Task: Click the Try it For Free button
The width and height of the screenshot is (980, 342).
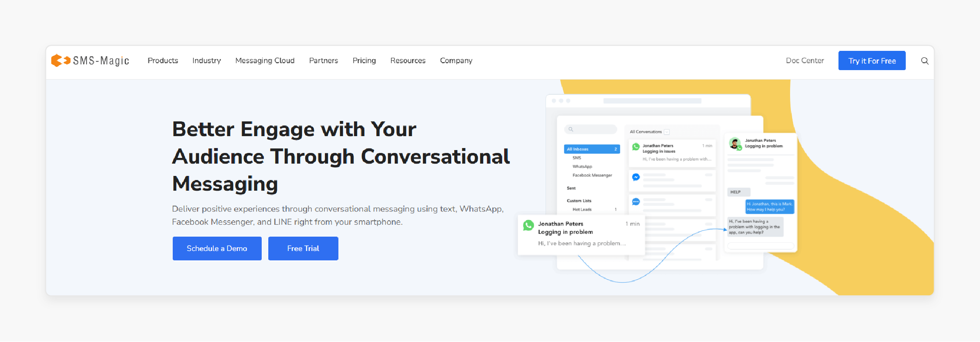Action: [x=872, y=61]
